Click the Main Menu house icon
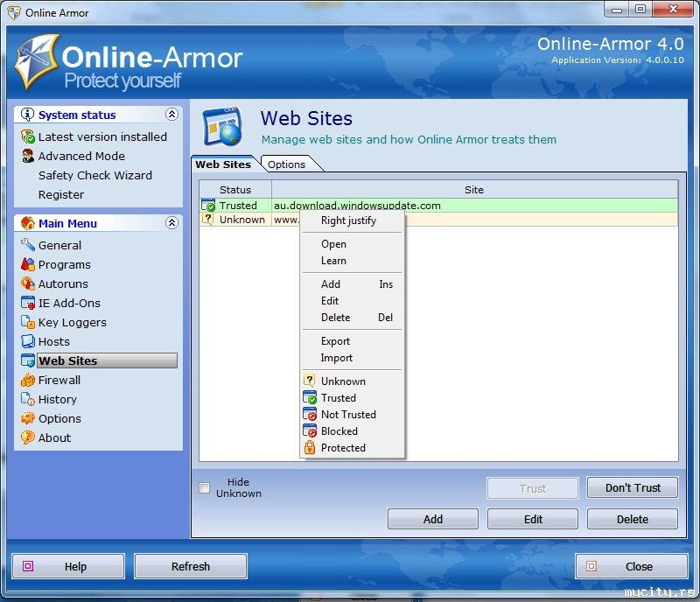Screen dimensions: 700x602 pyautogui.click(x=28, y=223)
